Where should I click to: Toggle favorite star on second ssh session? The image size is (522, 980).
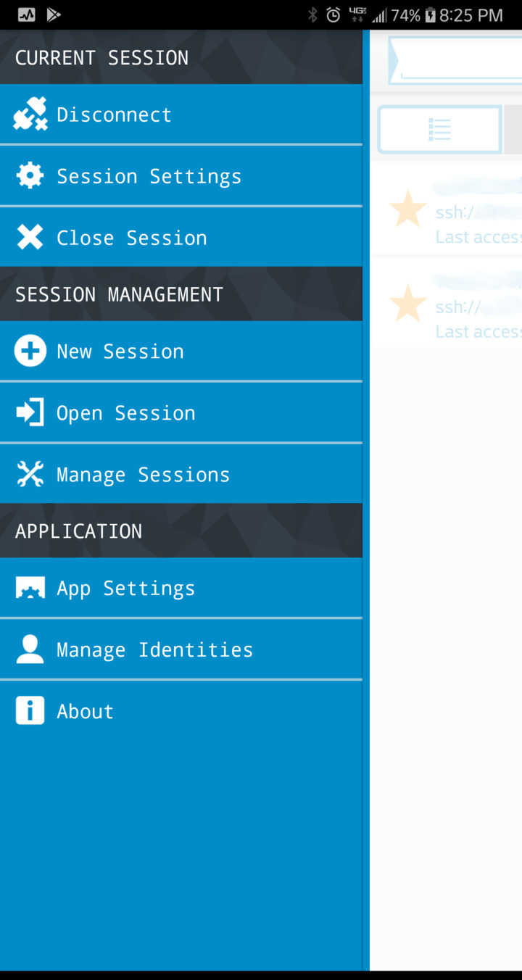coord(408,303)
